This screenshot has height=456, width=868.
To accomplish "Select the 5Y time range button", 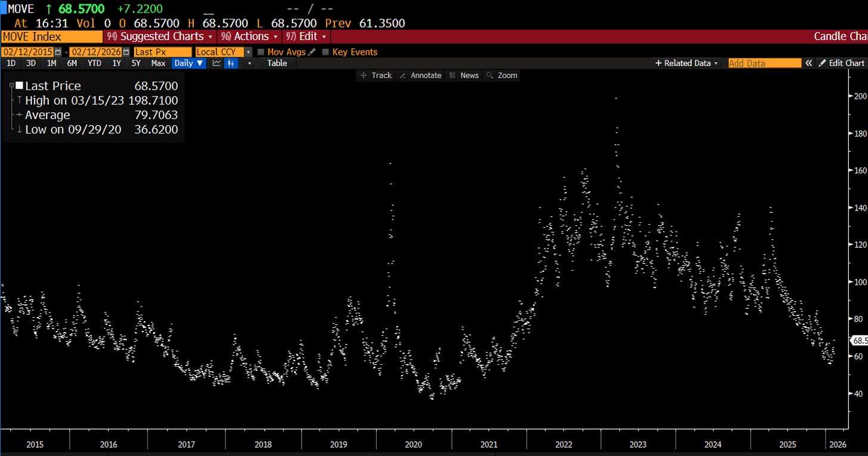I will pos(136,63).
